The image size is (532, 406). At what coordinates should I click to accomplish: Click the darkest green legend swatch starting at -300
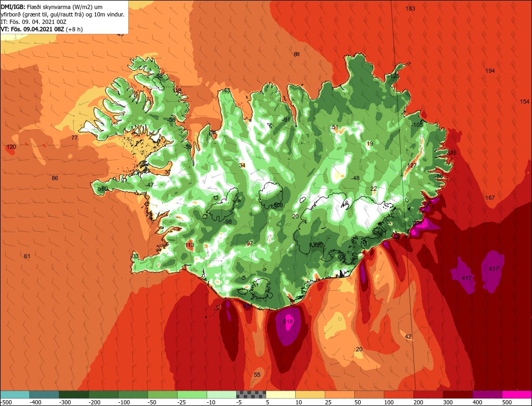tap(74, 394)
